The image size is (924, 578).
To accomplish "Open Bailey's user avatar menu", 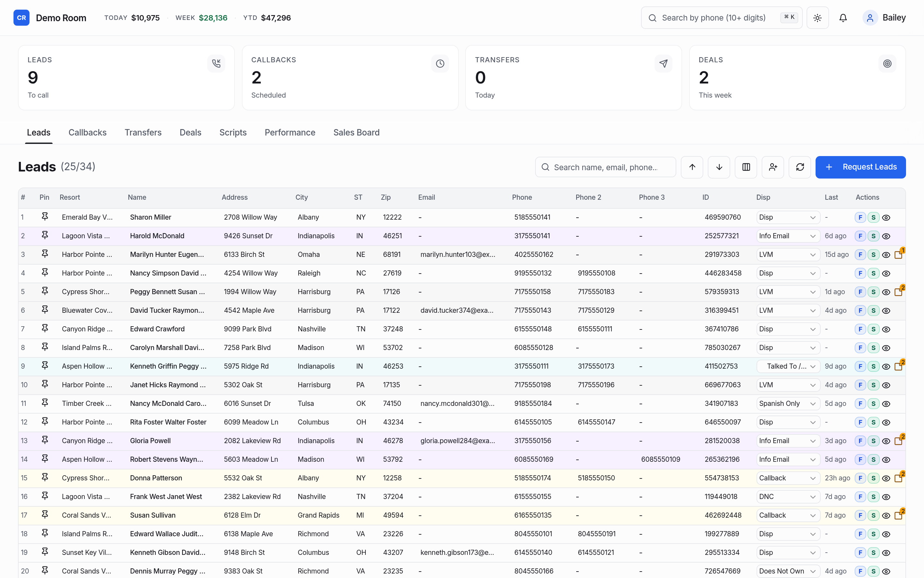I will [870, 18].
